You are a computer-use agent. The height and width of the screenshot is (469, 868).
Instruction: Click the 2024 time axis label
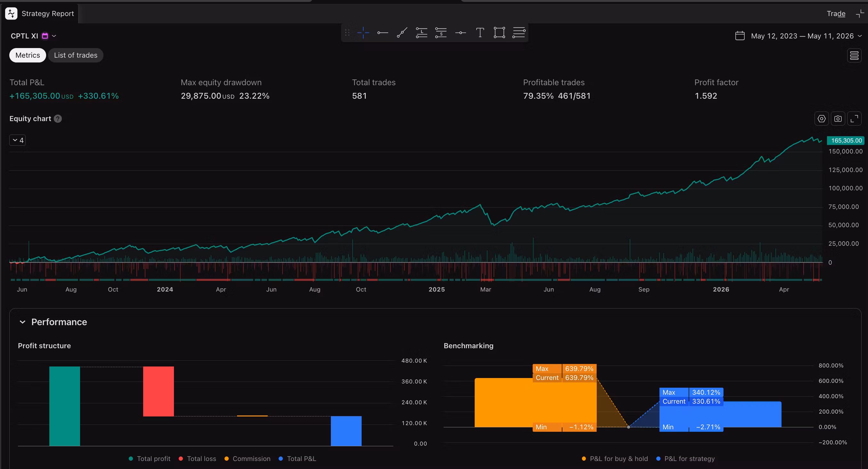pyautogui.click(x=165, y=289)
